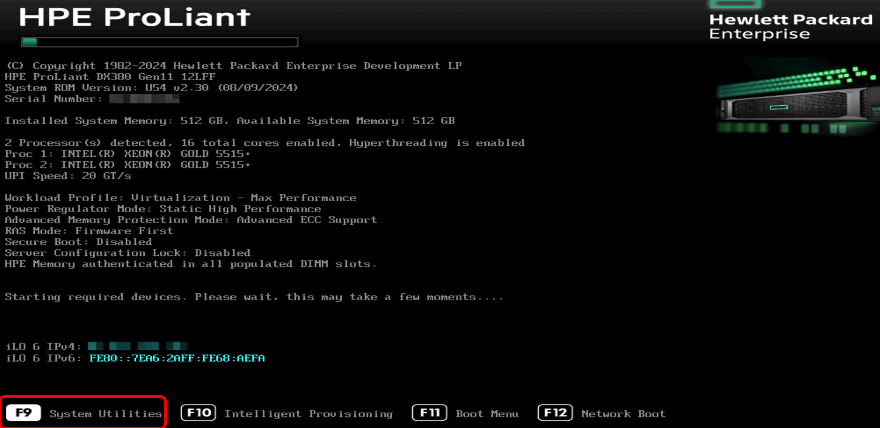Viewport: 880px width, 428px height.
Task: Click the boot progress bar
Action: [x=159, y=42]
